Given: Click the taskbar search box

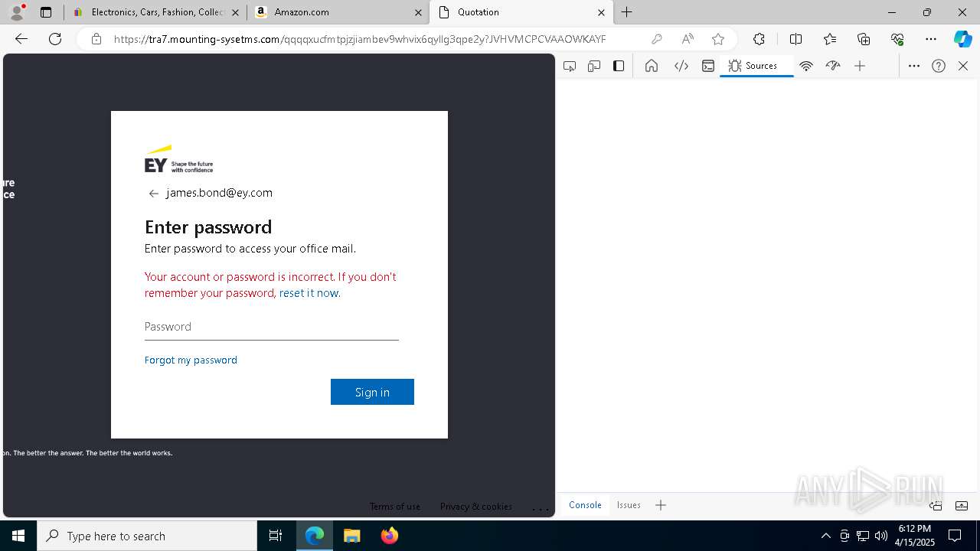Looking at the screenshot, I should click(x=147, y=536).
